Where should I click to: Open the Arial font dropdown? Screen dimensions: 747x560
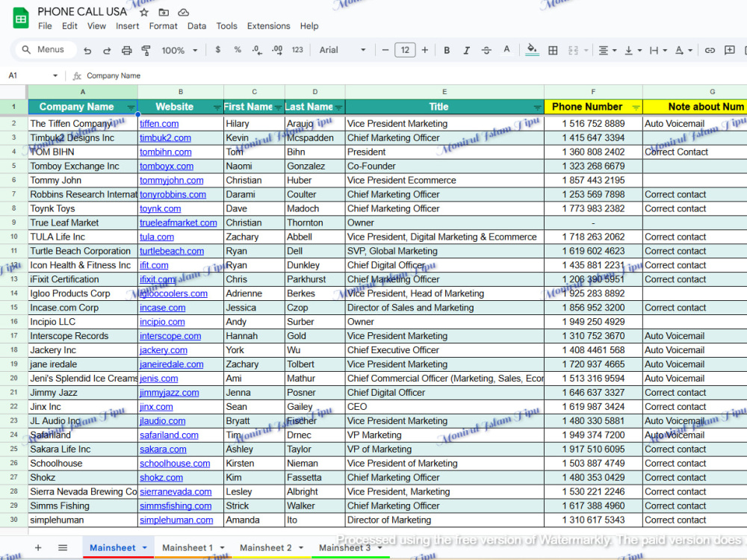point(343,50)
